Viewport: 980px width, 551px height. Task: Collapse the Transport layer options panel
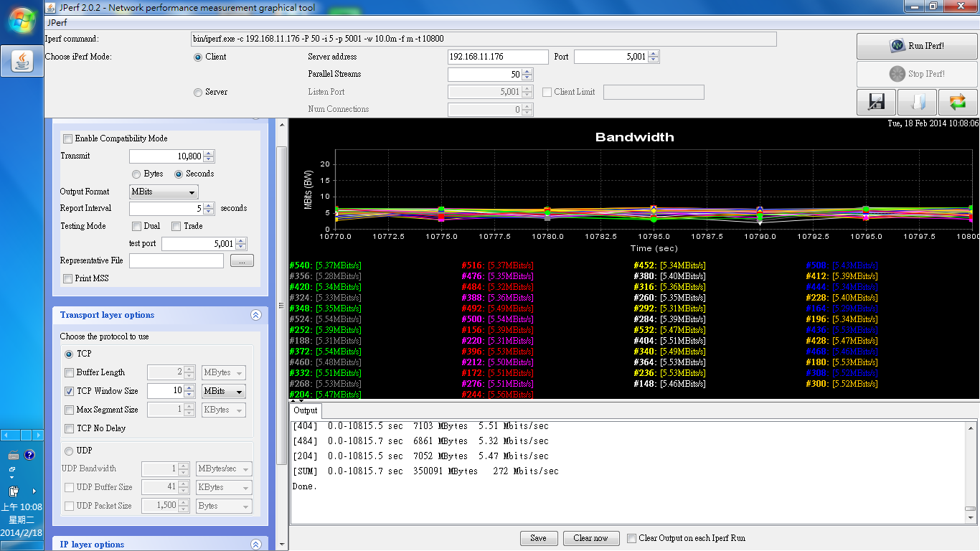255,315
